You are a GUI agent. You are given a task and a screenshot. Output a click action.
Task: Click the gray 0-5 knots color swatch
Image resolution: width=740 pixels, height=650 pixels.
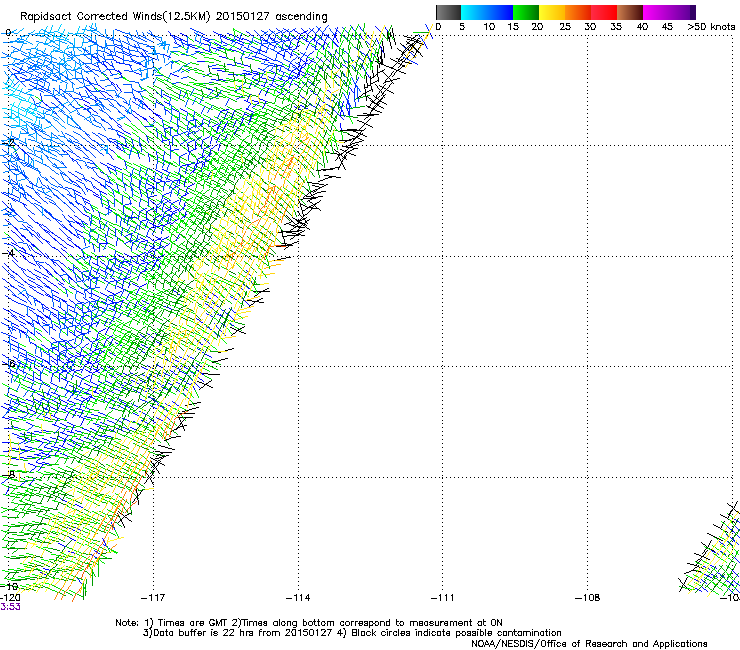click(448, 12)
